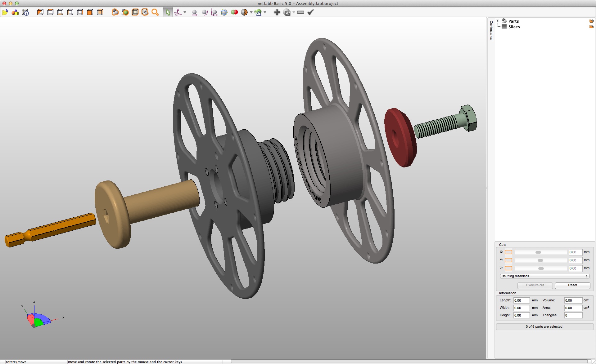The width and height of the screenshot is (596, 364).
Task: Activate the zoom magnifier tool
Action: coord(155,12)
